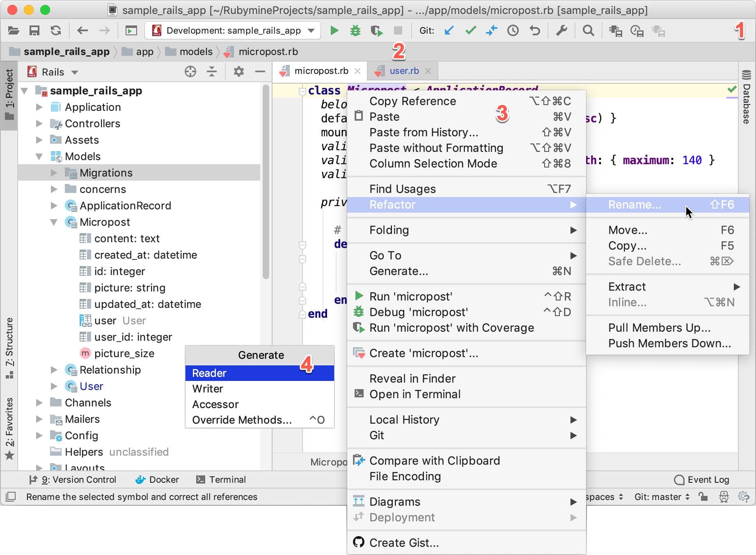This screenshot has height=555, width=756.
Task: Collapse all with the Project panel icon
Action: click(x=212, y=72)
